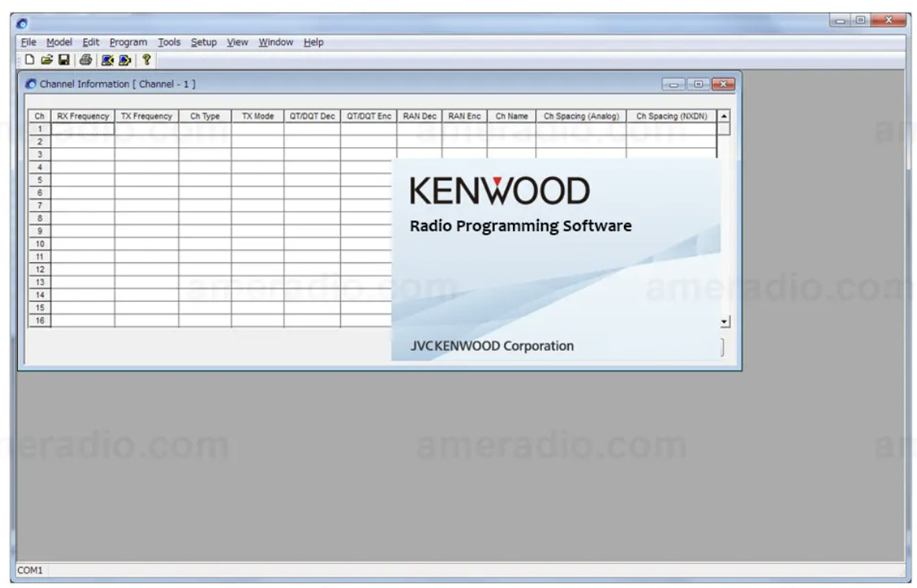Click the QT/DQT Dec column header
The width and height of the screenshot is (917, 588).
pyautogui.click(x=312, y=116)
